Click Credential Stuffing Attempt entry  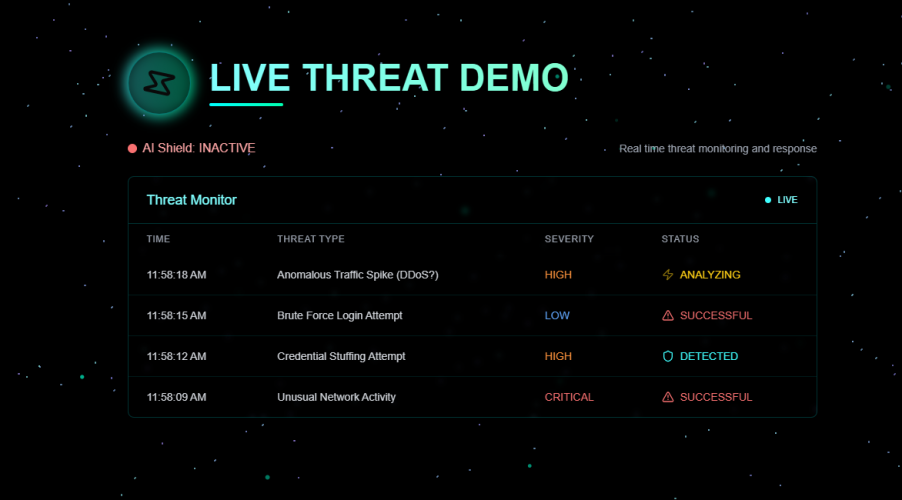tap(341, 356)
